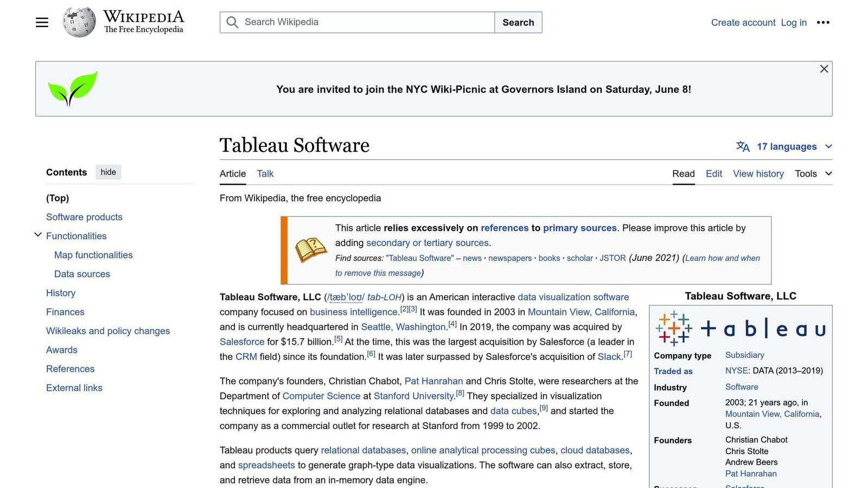Open the Tableau logo image in infobox
Viewport: 868px width, 488px height.
pos(741,329)
